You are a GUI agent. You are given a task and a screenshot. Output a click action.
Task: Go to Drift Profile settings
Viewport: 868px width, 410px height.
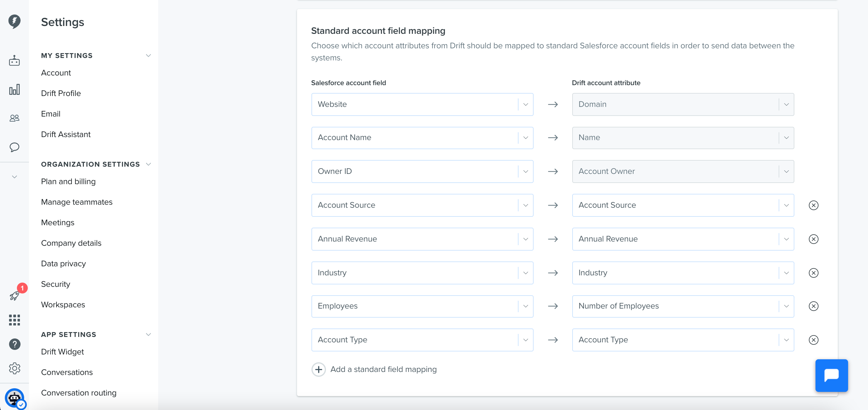(61, 93)
